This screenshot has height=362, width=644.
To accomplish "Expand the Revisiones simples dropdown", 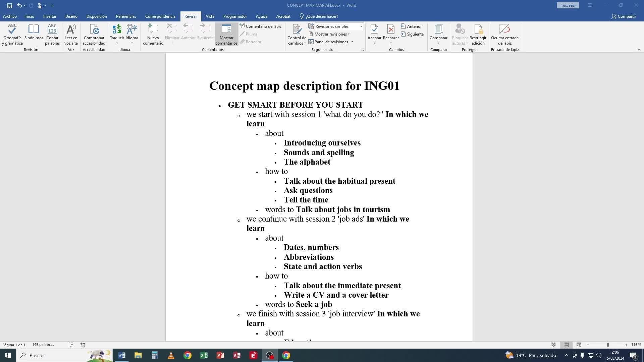I will click(x=361, y=26).
